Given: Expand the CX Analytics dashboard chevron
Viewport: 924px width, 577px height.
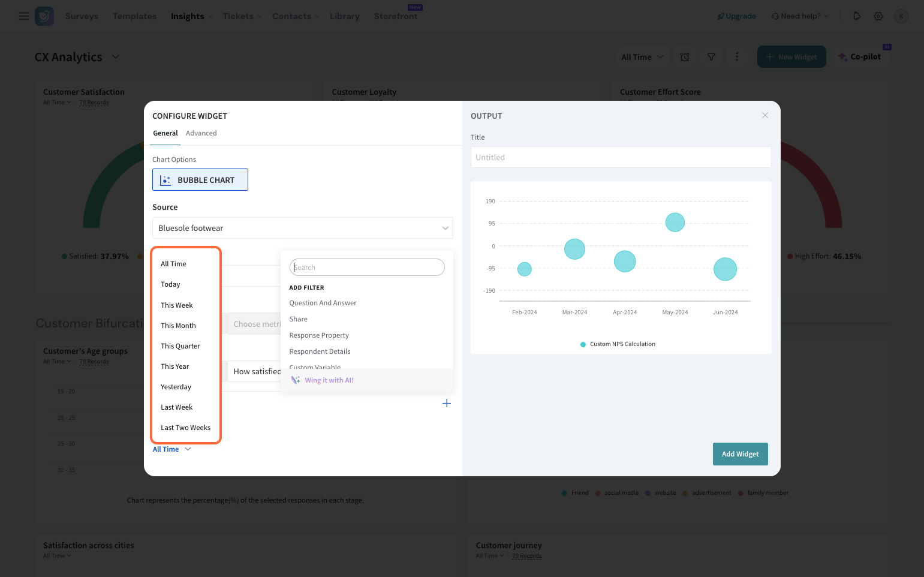Looking at the screenshot, I should click(x=116, y=57).
